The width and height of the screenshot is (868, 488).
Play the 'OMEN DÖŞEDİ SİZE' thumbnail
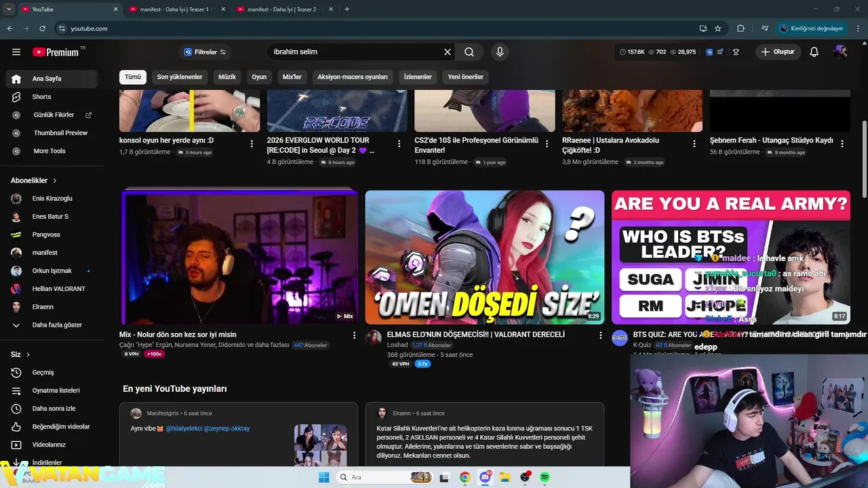point(485,258)
